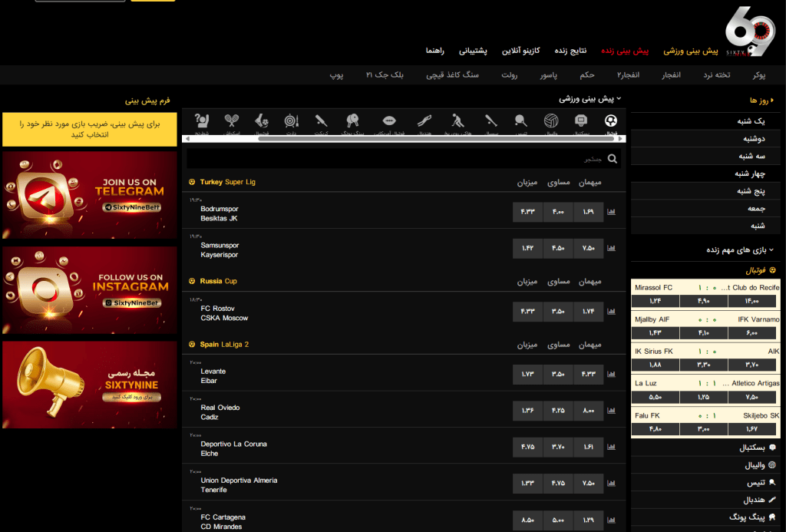Open stats chart for Deportivo La Coruna vs Elche
Viewport: 786px width, 532px height.
click(611, 448)
